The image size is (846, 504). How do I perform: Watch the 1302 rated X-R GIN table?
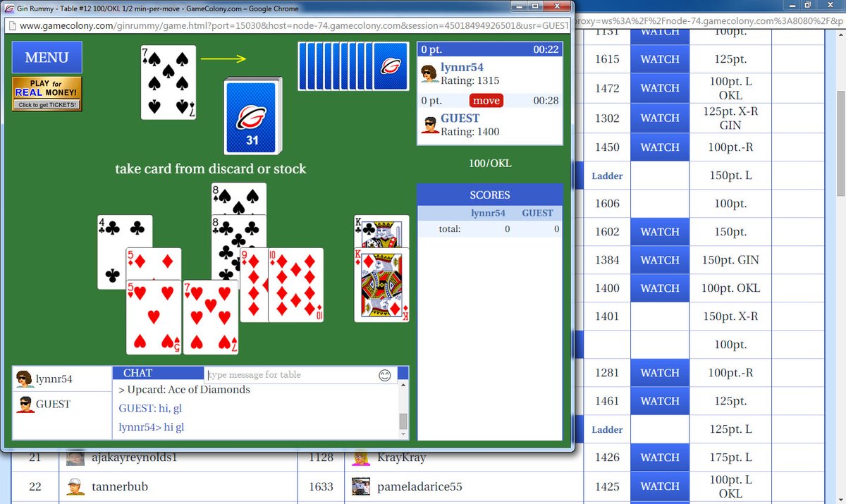[659, 118]
